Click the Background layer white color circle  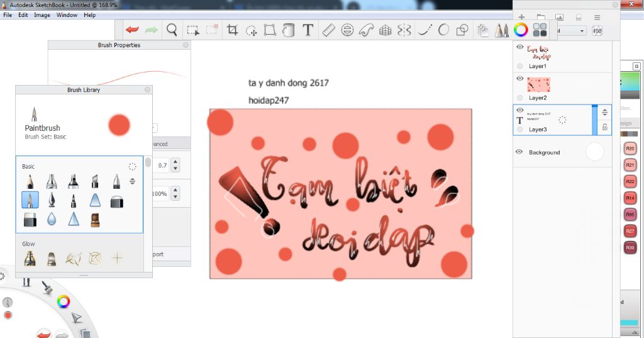[x=595, y=152]
